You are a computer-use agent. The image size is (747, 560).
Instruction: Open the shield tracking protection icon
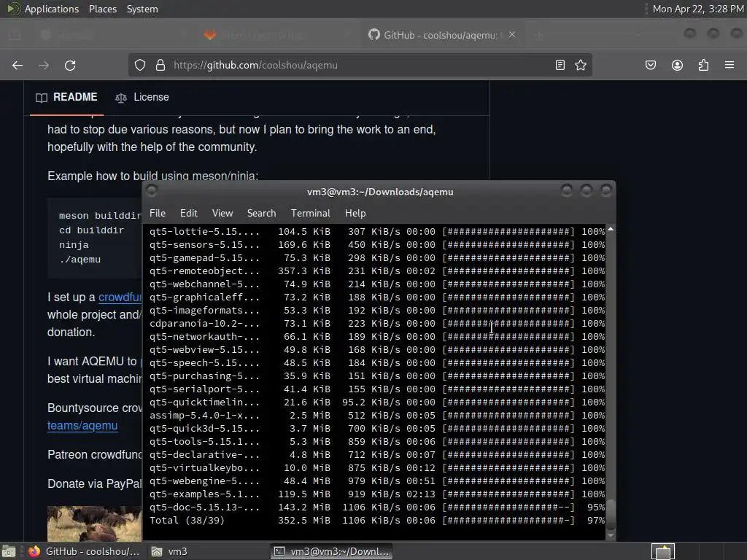139,65
